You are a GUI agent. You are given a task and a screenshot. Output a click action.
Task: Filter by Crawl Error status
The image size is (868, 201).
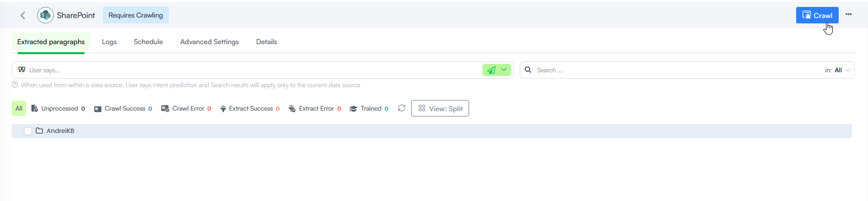[186, 108]
